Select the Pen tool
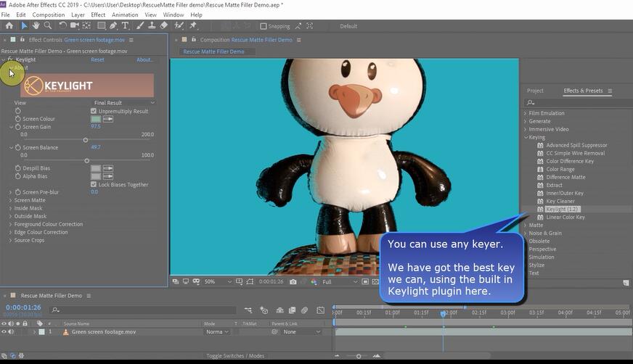Viewport: 633px width, 364px height. point(113,26)
